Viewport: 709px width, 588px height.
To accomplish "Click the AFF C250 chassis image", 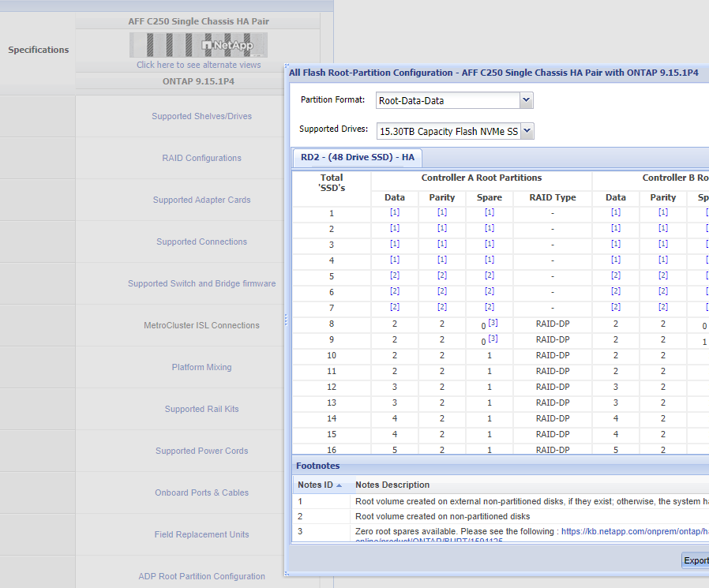I will (x=198, y=44).
